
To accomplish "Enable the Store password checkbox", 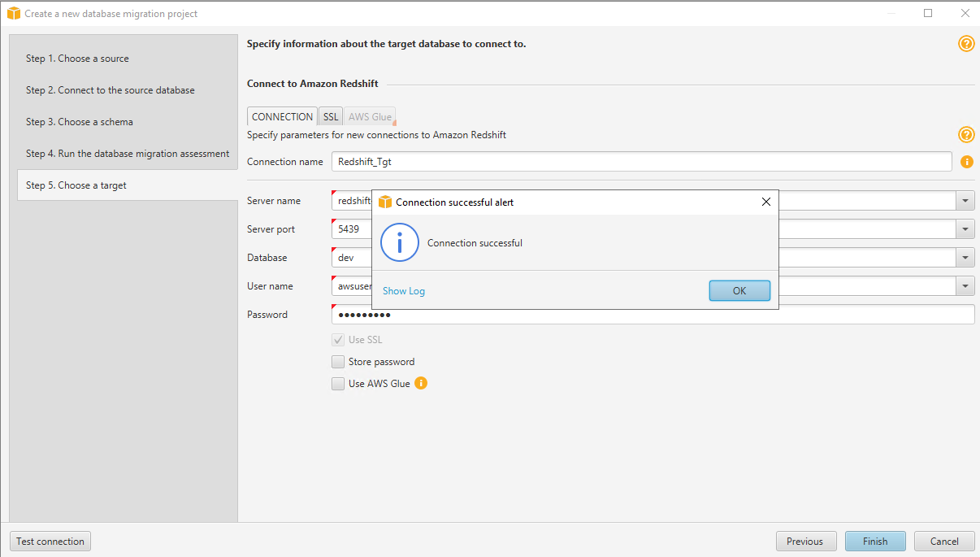I will 338,362.
